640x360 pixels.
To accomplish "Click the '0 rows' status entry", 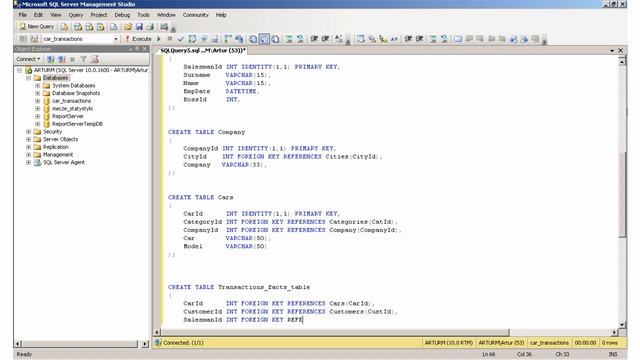I will coord(609,343).
